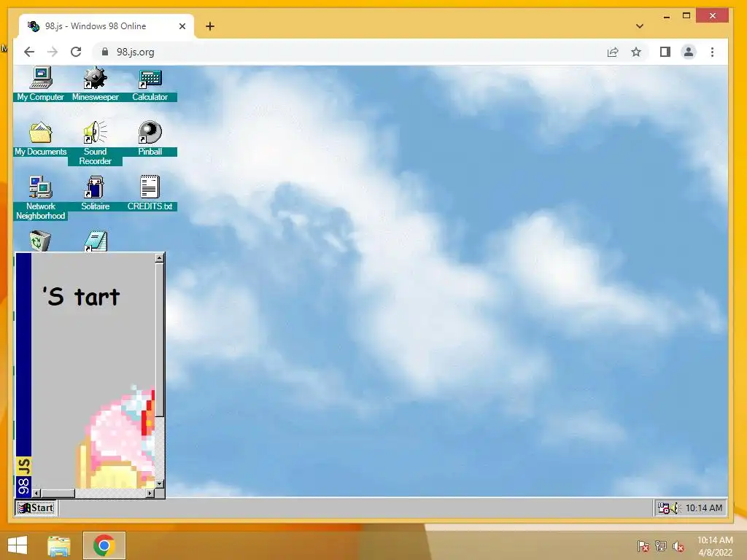The width and height of the screenshot is (747, 560).
Task: Open the CREDITS.txt file
Action: pos(150,193)
